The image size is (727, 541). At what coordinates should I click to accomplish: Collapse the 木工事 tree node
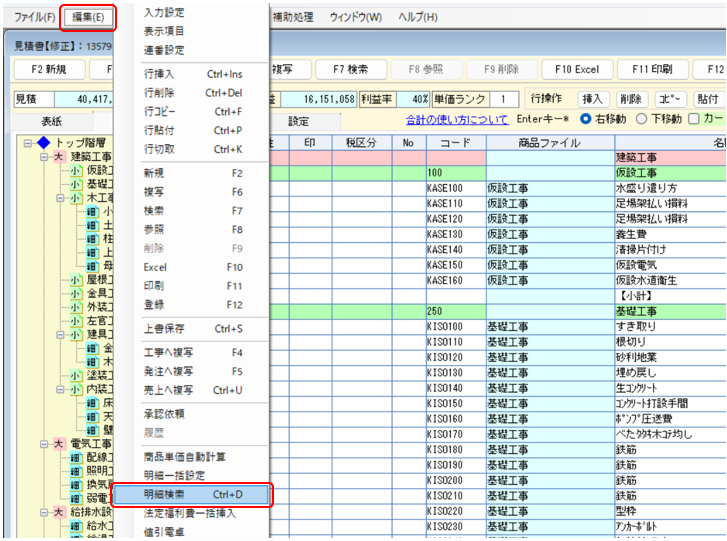60,198
